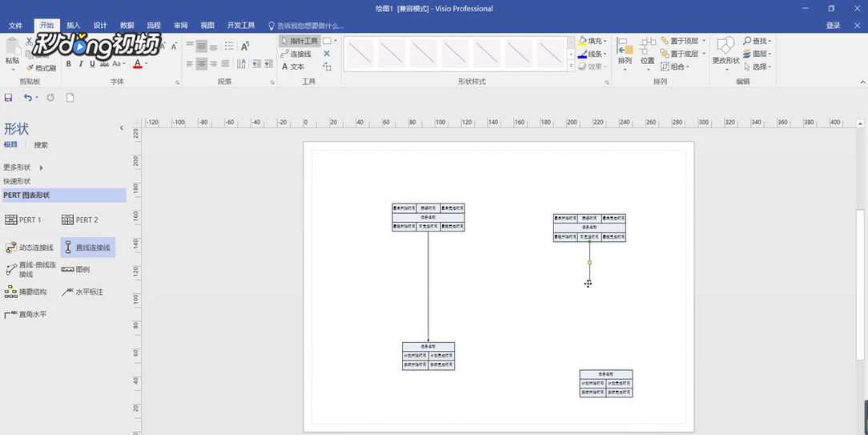Select Quick Shapes (快速形状) stencil

[x=17, y=181]
